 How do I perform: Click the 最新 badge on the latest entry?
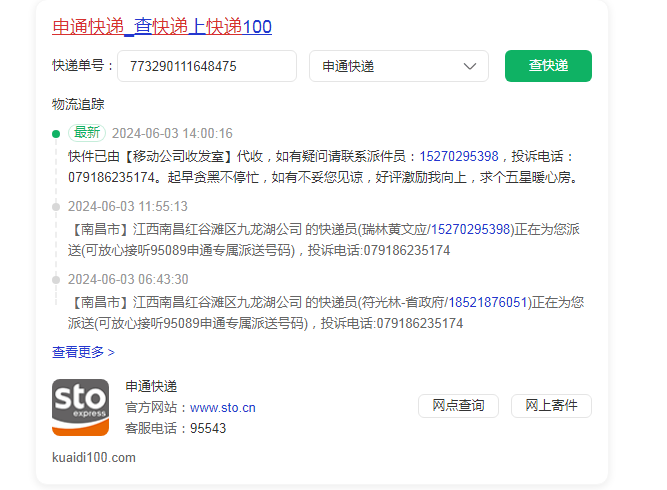pos(87,133)
